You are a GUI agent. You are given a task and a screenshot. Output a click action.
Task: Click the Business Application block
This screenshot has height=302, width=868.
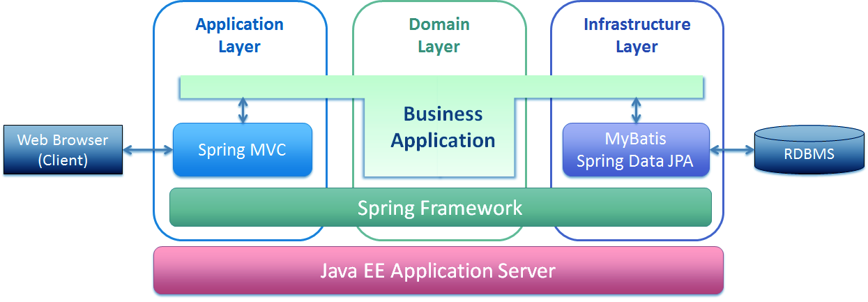442,127
